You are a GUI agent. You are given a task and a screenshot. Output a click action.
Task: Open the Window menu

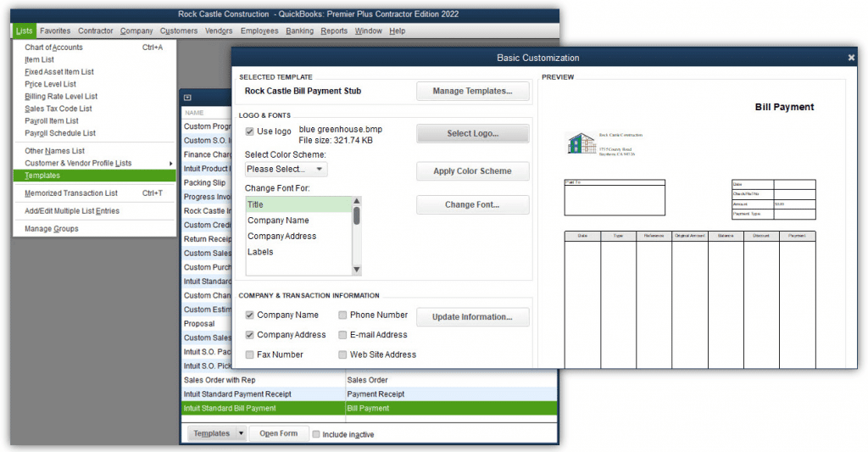tap(368, 31)
